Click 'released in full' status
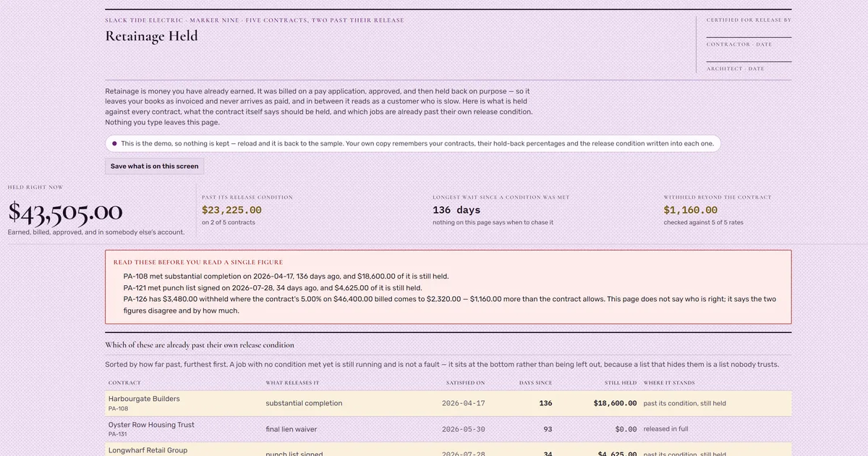 coord(665,429)
